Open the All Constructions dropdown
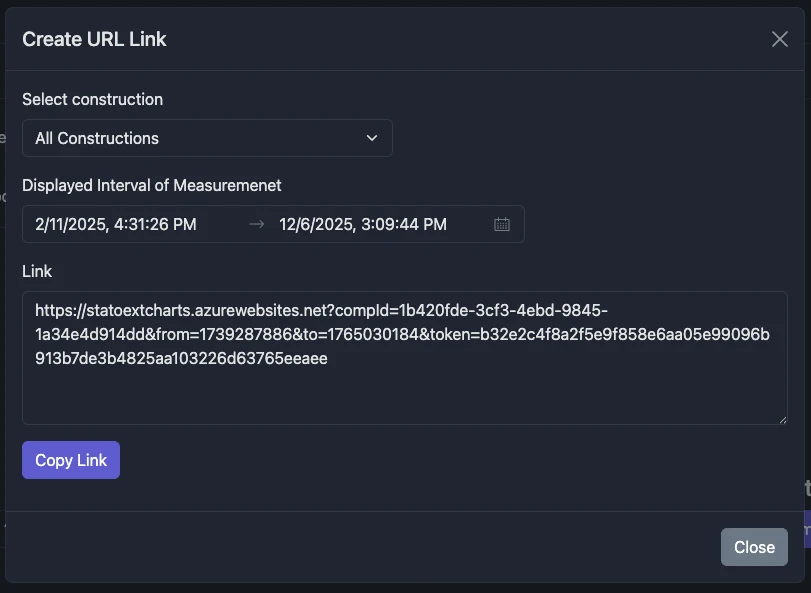 coord(207,138)
